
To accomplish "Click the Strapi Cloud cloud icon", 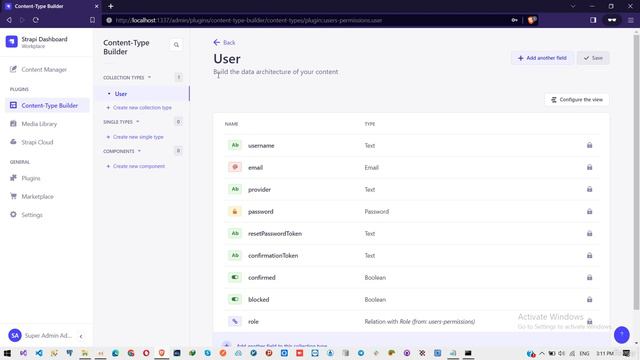I will [13, 142].
